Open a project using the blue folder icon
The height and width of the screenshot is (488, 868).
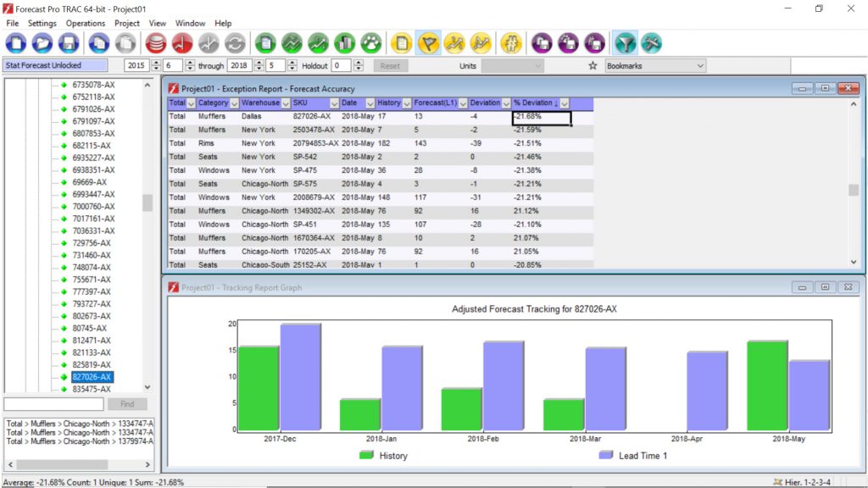[42, 43]
